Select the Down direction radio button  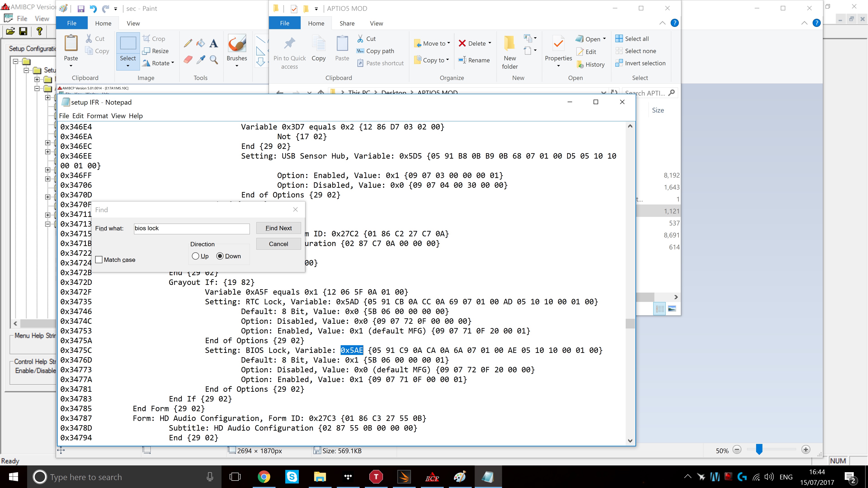tap(220, 256)
